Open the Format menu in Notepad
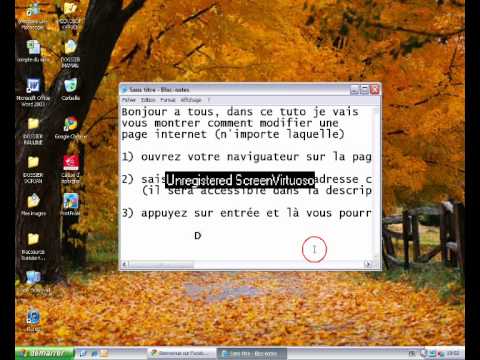 (x=168, y=100)
